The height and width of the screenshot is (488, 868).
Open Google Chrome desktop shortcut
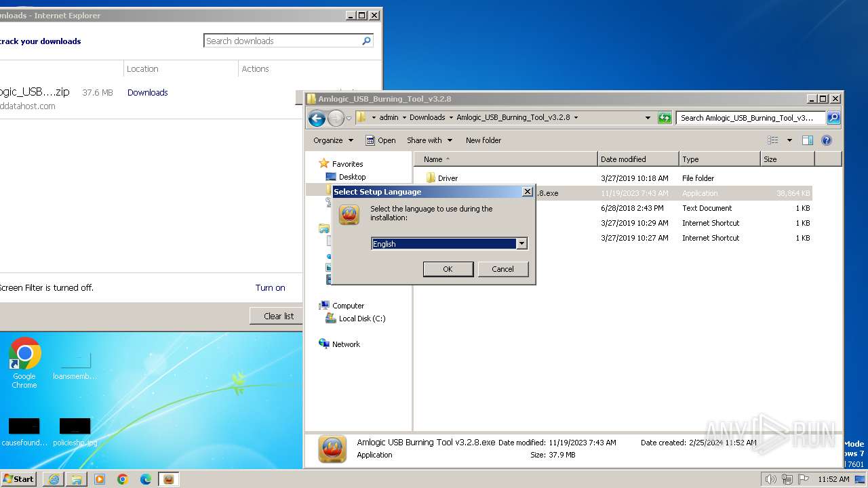coord(24,363)
